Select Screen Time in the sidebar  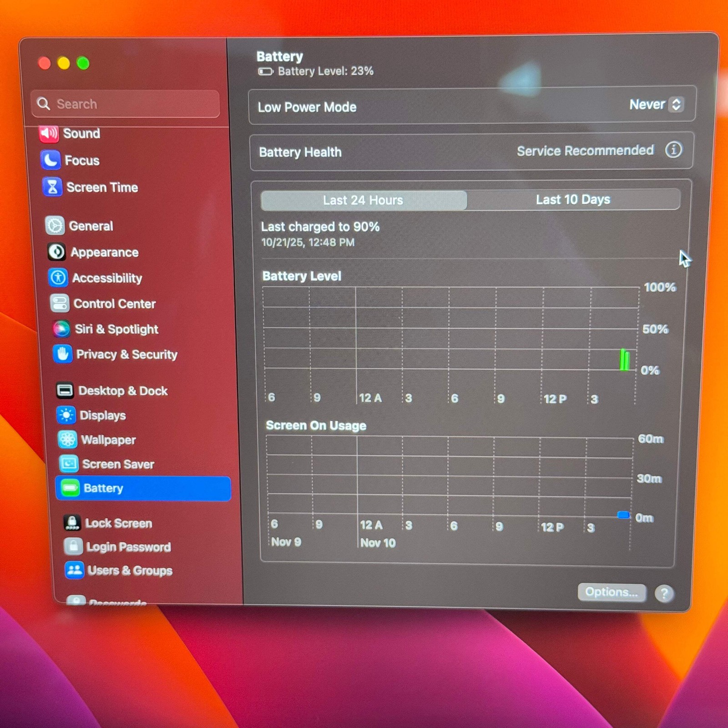pos(102,187)
